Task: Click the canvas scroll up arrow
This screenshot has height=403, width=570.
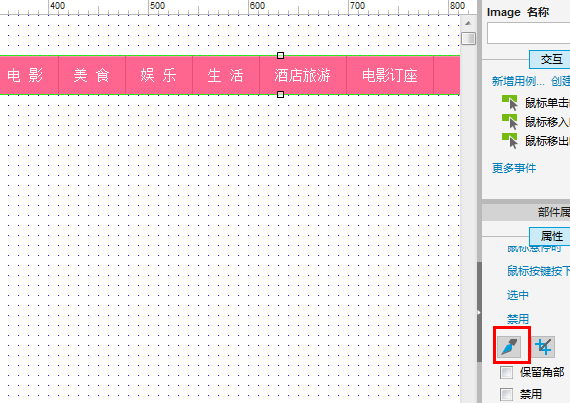Action: (x=468, y=23)
